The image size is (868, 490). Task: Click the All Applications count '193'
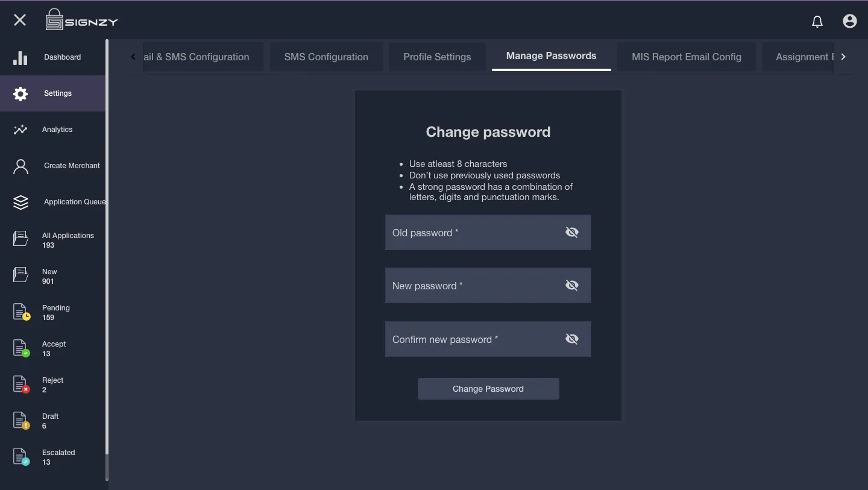point(48,245)
